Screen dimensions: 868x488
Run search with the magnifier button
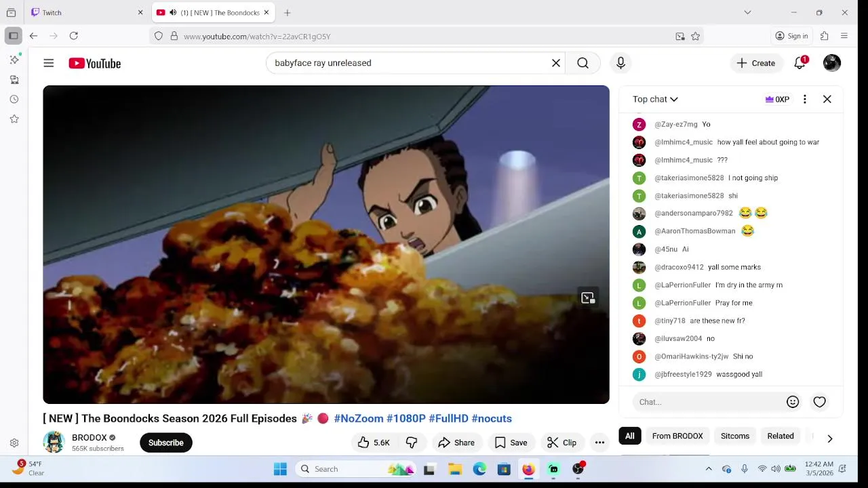[x=583, y=63]
